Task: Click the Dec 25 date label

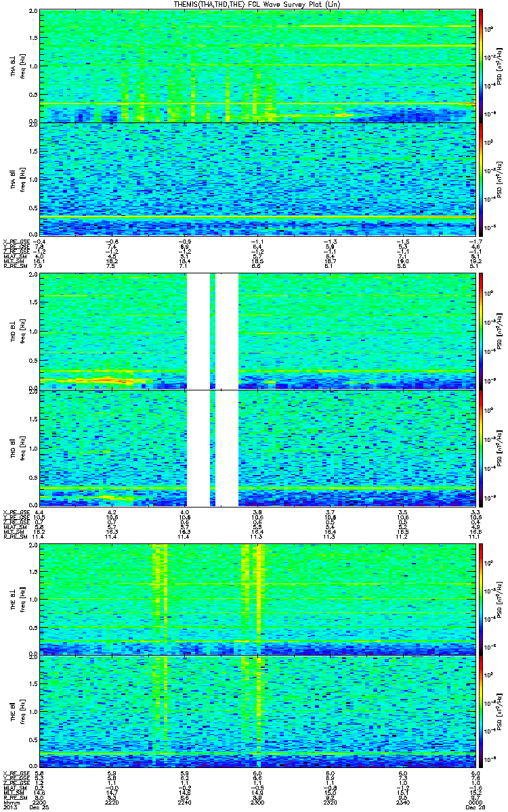Action: pos(41,807)
